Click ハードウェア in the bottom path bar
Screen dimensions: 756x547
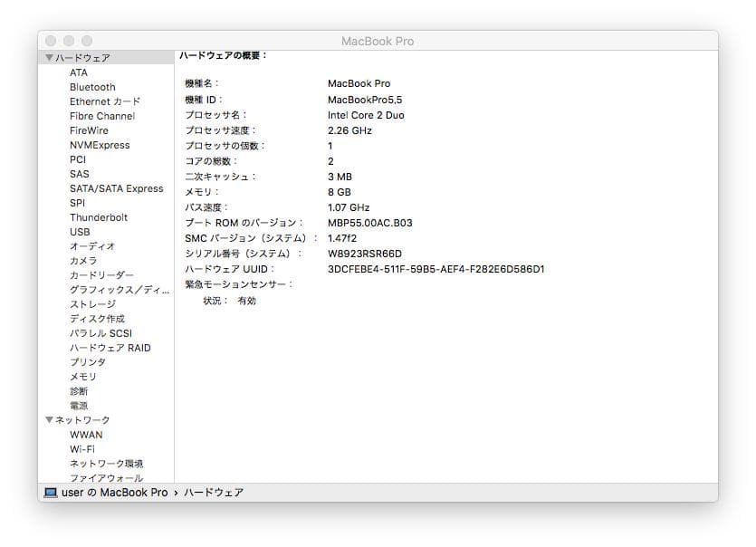point(214,493)
